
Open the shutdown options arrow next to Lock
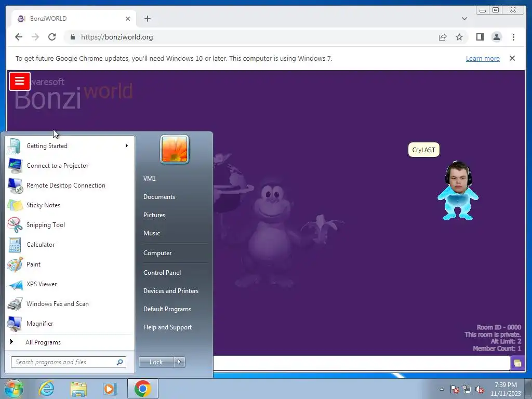179,362
